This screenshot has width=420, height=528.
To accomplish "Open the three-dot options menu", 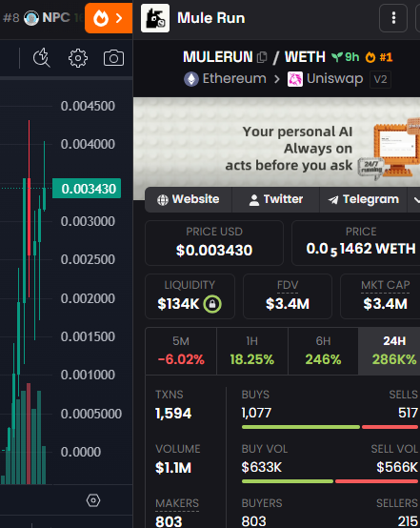I will click(x=393, y=18).
